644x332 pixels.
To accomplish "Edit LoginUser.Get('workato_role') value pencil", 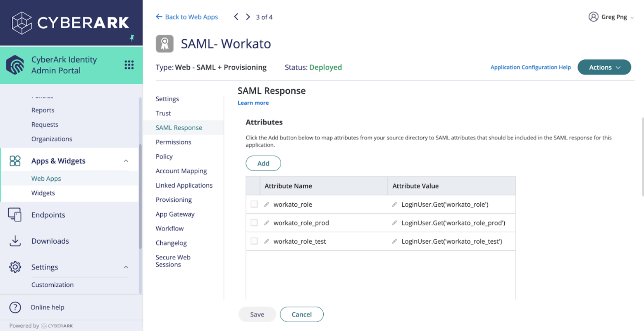I will [394, 204].
